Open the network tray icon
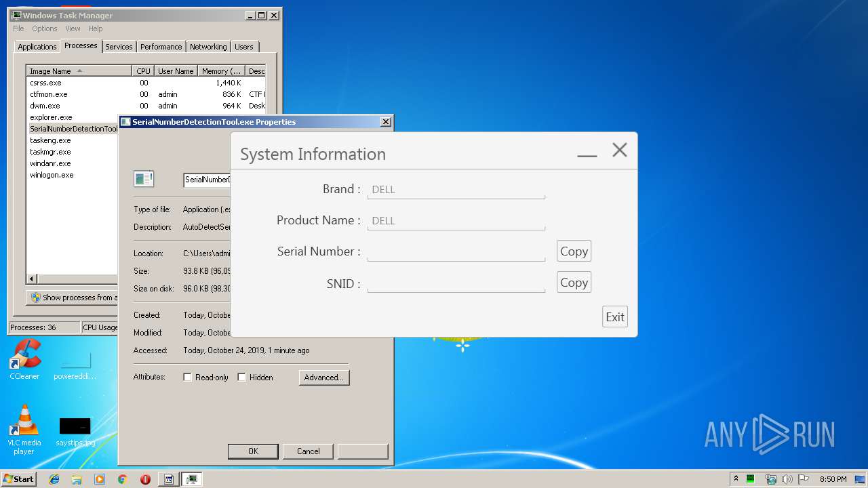The image size is (868, 488). pyautogui.click(x=770, y=479)
